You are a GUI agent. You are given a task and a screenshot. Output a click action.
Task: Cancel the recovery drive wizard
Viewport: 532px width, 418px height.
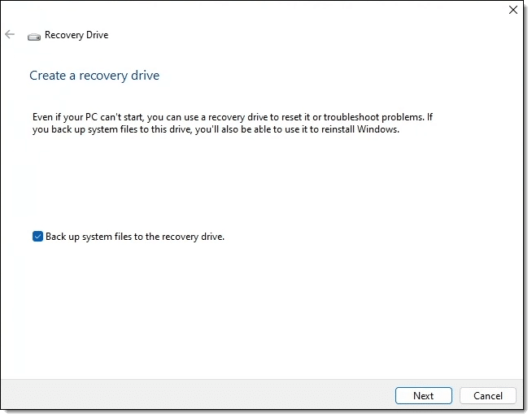click(x=488, y=395)
